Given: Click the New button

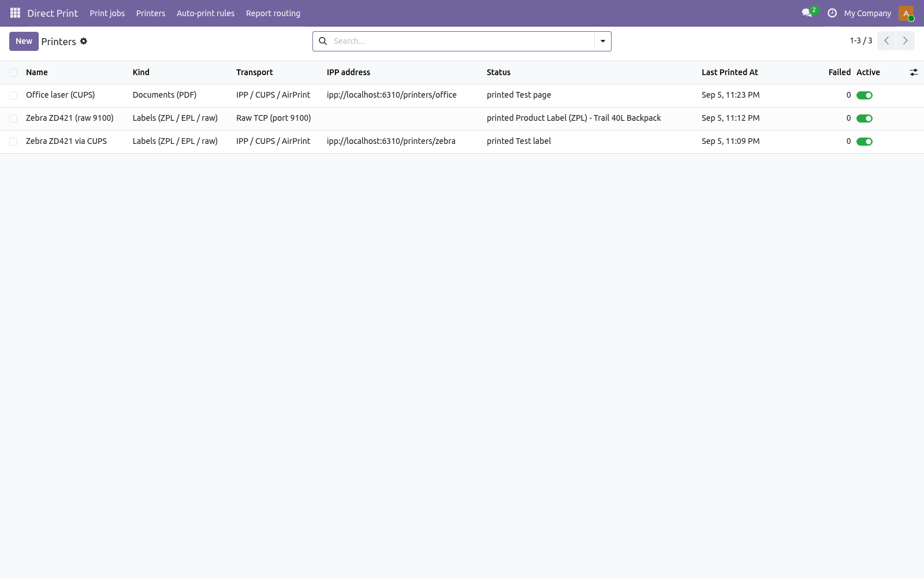Looking at the screenshot, I should click(x=24, y=41).
